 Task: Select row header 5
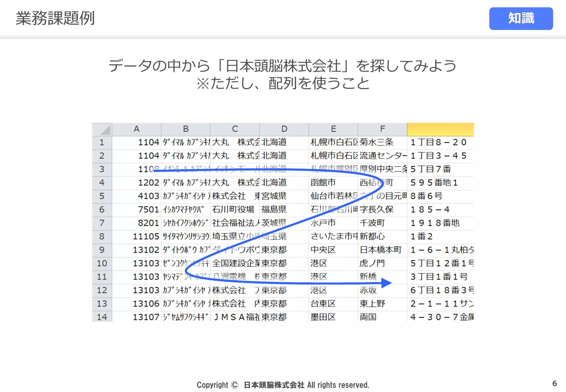pyautogui.click(x=102, y=197)
